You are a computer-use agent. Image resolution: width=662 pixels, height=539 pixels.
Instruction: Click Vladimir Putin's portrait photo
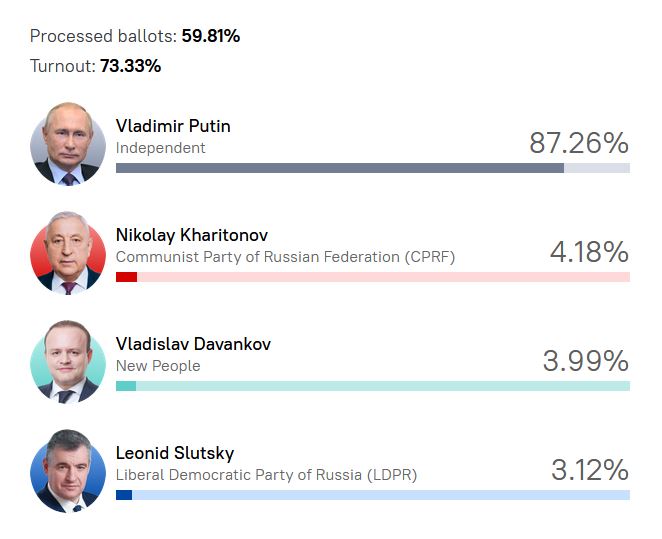point(68,143)
